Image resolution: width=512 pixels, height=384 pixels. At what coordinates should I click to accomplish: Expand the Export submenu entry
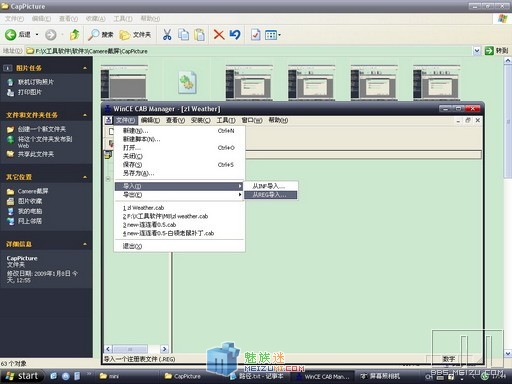click(x=179, y=195)
